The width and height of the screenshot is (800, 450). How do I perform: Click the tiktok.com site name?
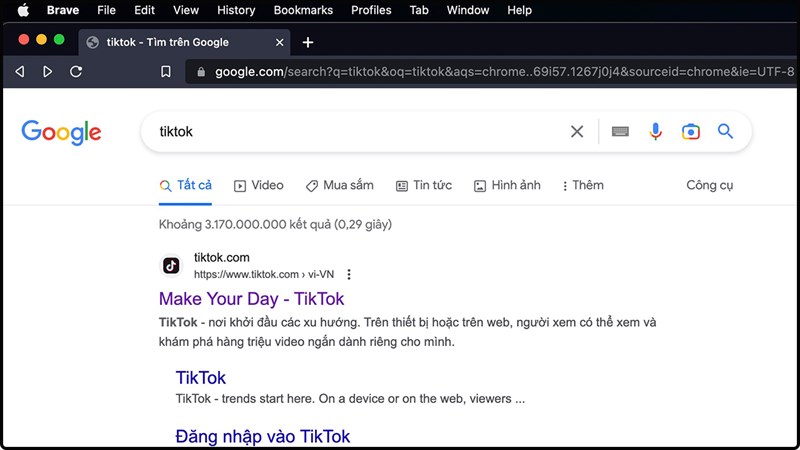[221, 258]
